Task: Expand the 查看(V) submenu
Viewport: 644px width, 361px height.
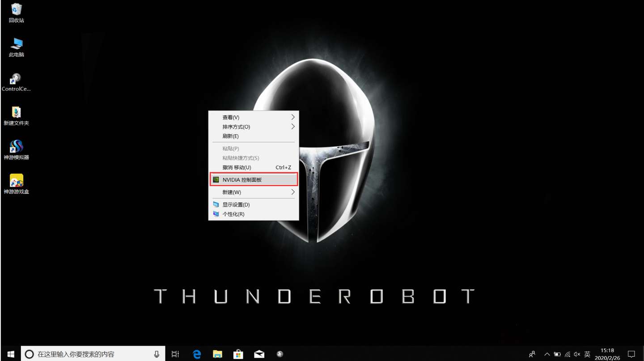Action: 254,117
